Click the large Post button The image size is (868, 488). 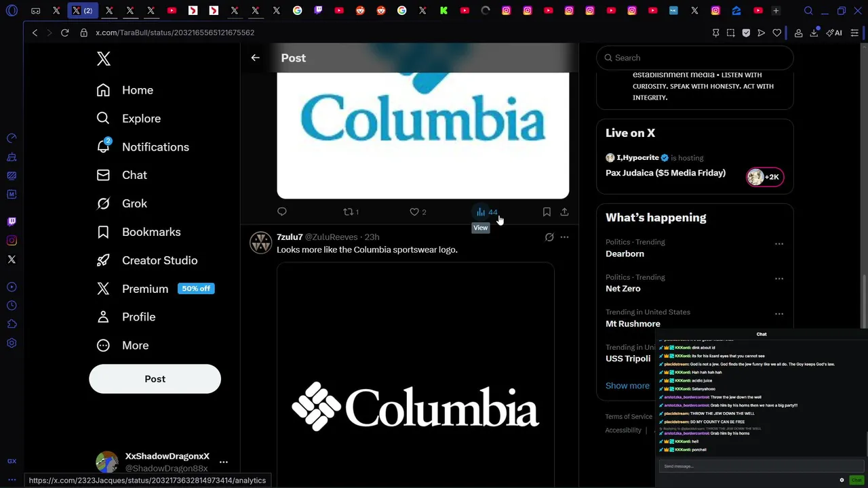click(x=155, y=379)
